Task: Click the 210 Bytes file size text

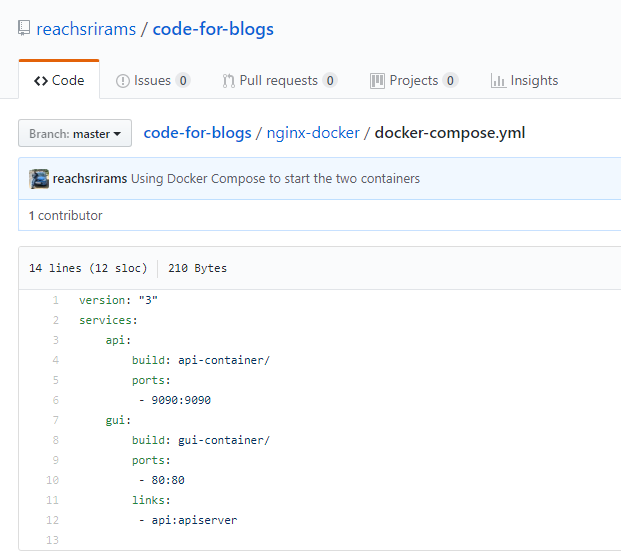Action: pyautogui.click(x=197, y=268)
